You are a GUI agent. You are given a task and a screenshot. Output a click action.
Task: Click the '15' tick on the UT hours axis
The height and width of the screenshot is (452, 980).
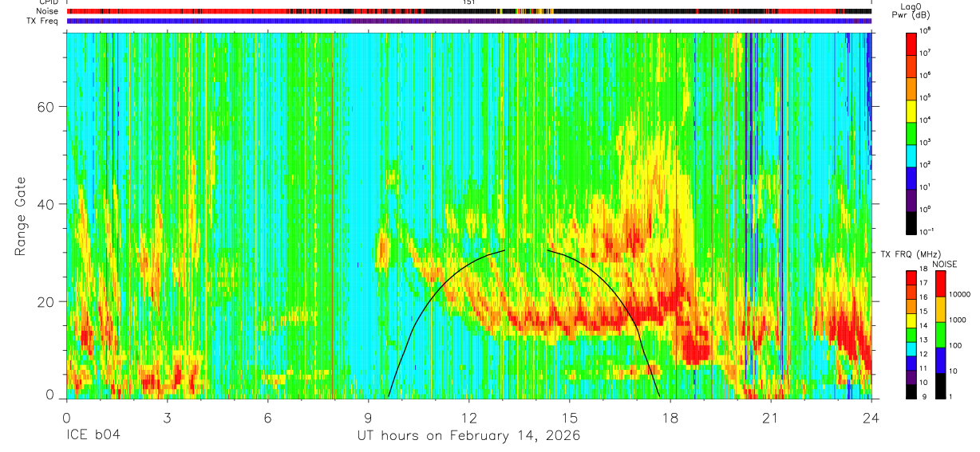(x=570, y=417)
